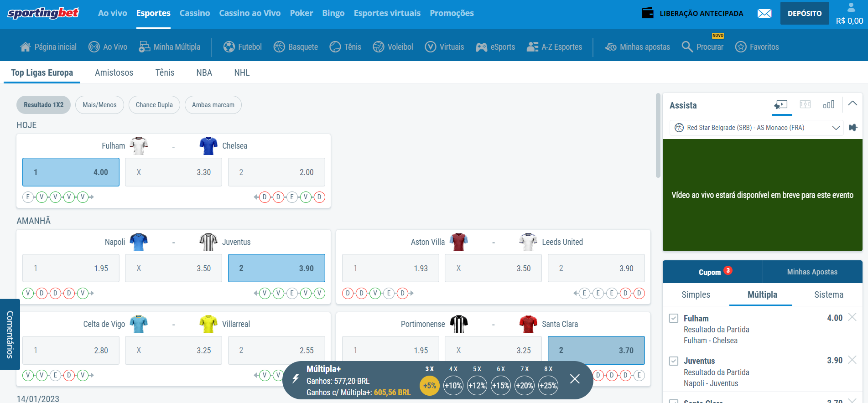868x403 pixels.
Task: Expand Napoli recent form arrow
Action: pyautogui.click(x=92, y=293)
